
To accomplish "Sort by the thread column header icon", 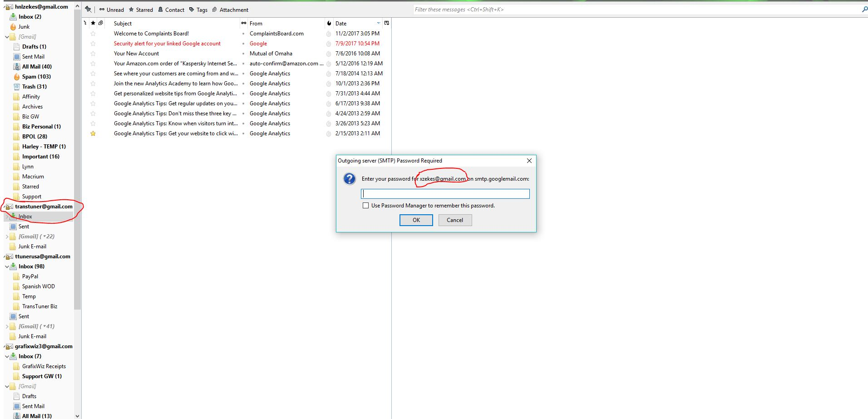I will click(x=85, y=23).
